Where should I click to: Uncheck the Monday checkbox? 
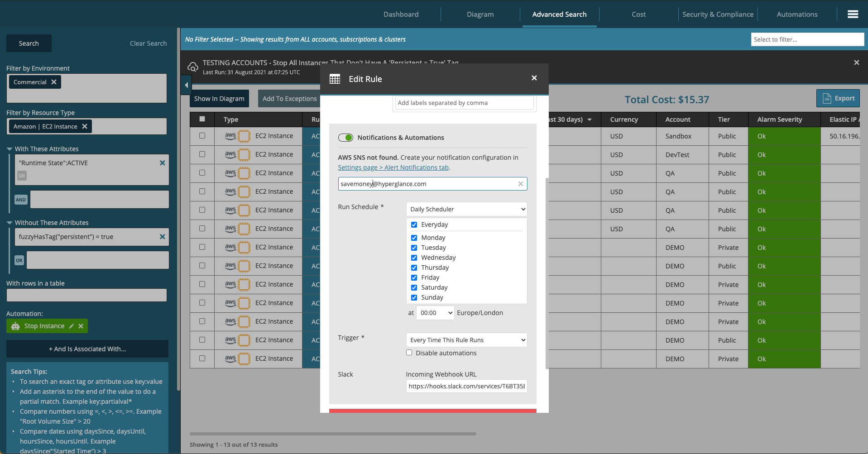414,238
